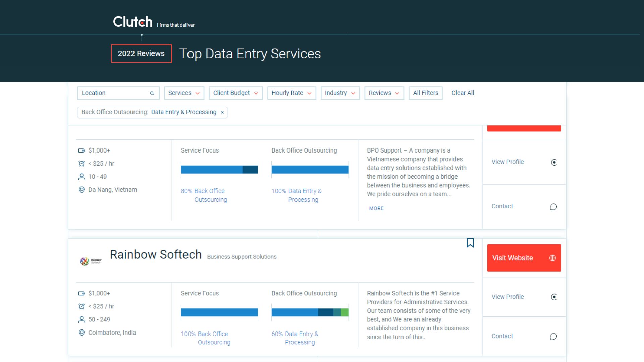The image size is (644, 362).
Task: Click the hourly rate clock icon for Rainbow Softech
Action: pos(82,306)
